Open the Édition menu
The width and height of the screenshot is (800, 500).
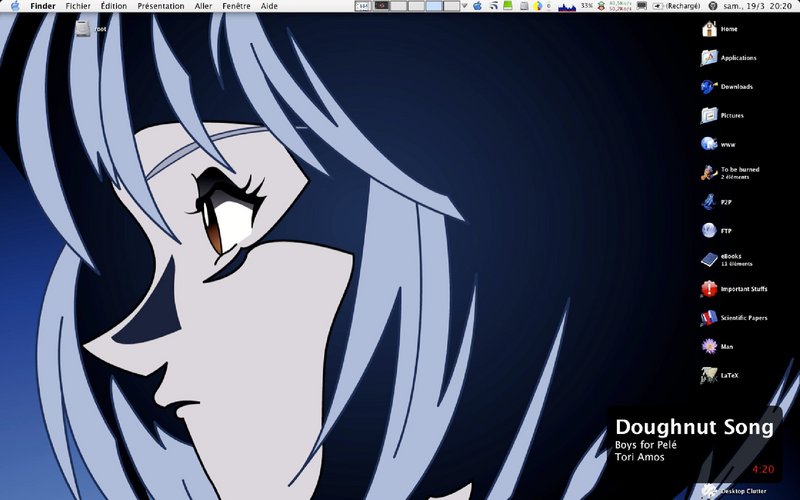click(114, 6)
